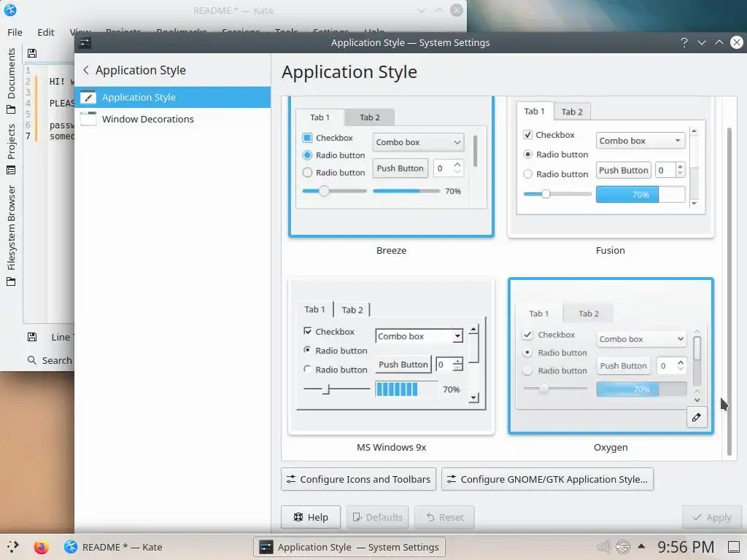Open the Combo box in MS Windows 9x preview
The image size is (747, 560).
click(x=419, y=336)
